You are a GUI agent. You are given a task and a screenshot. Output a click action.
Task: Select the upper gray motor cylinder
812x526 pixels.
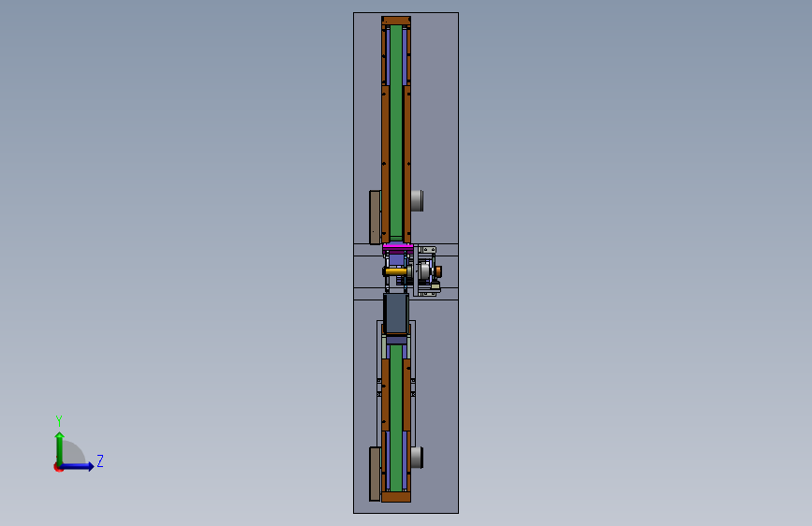coord(418,200)
